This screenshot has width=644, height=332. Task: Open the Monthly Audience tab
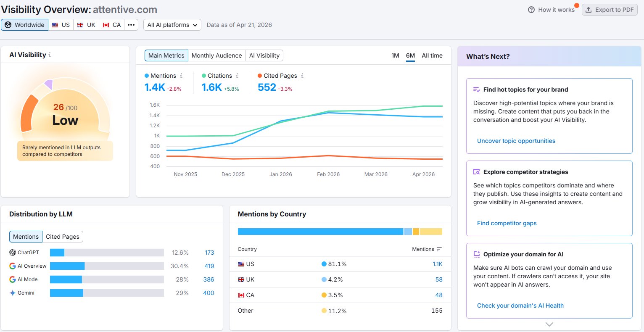click(217, 55)
